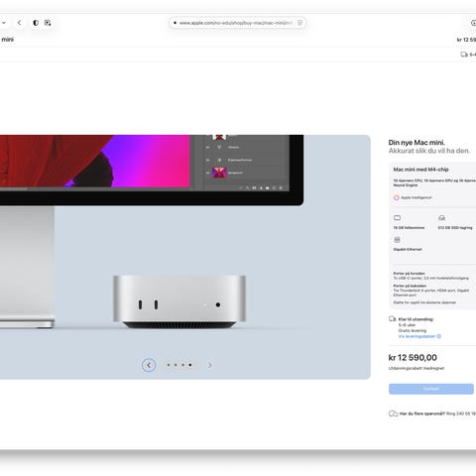This screenshot has height=476, width=476.
Task: Click the 'Din nye Mac mini.' heading
Action: pos(416,143)
